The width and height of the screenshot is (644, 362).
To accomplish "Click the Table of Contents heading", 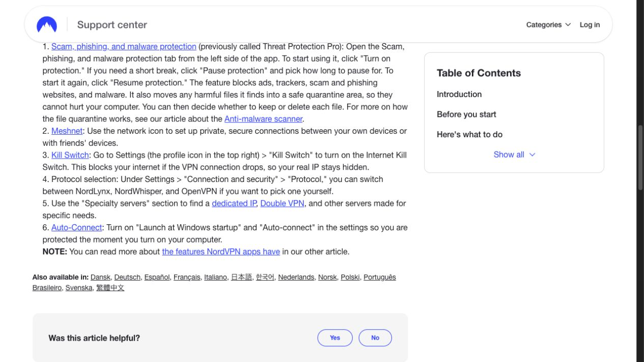I will [x=479, y=73].
